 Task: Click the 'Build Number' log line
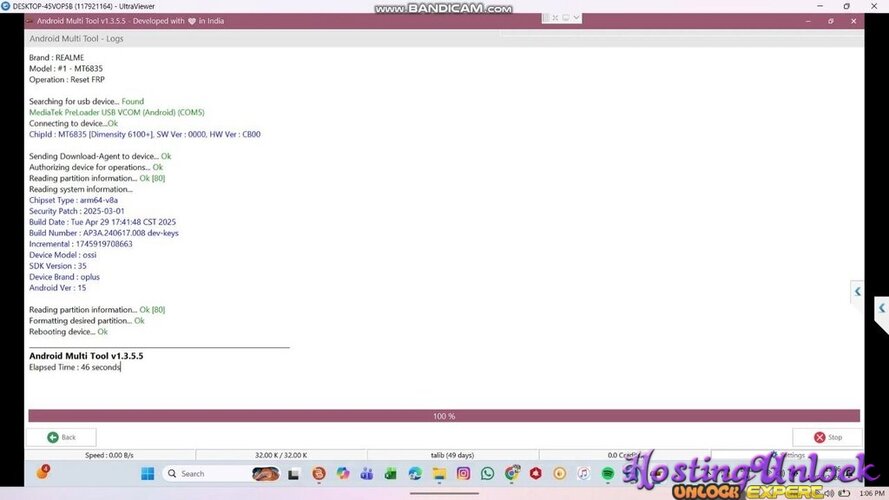click(x=104, y=233)
